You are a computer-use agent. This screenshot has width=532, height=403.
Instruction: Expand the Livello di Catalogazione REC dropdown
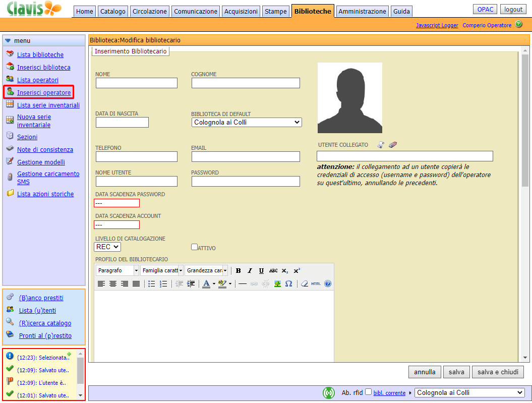point(107,247)
